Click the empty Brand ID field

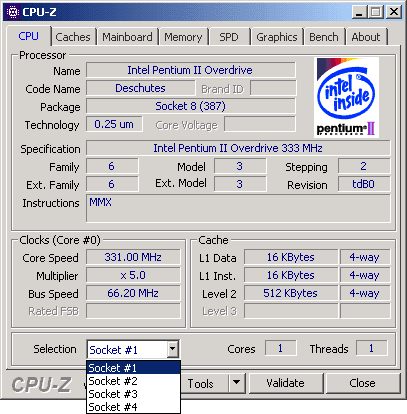273,88
